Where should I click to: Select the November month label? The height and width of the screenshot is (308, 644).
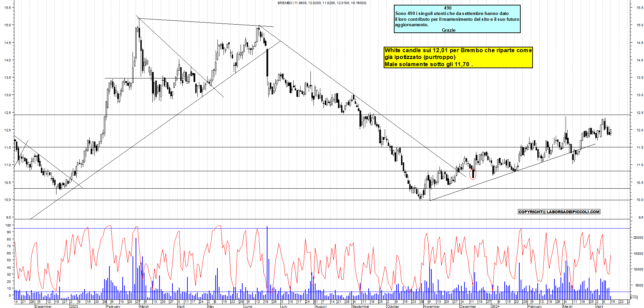(x=432, y=306)
